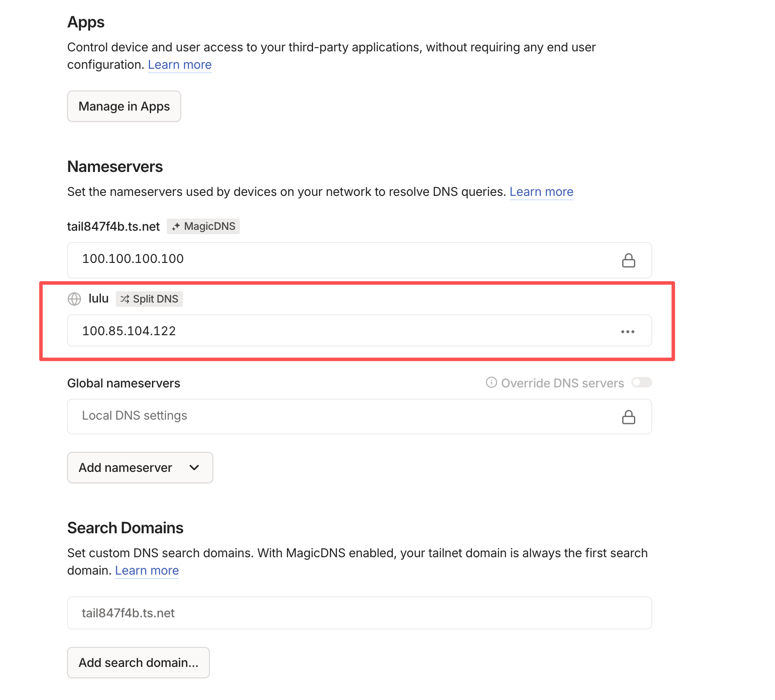This screenshot has width=775, height=700.
Task: Open the Manage in Apps button
Action: tap(124, 106)
